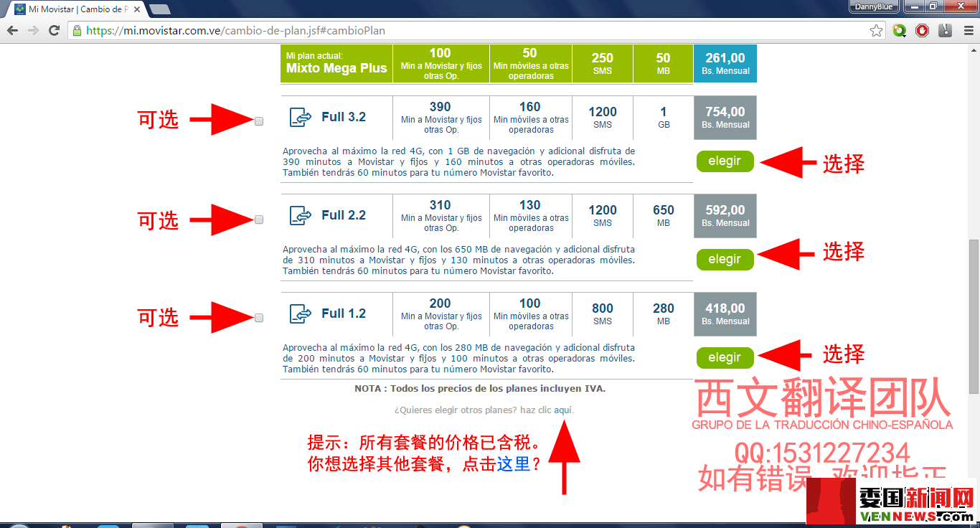Click the '800 SMS' cell
This screenshot has height=528, width=980.
(603, 314)
